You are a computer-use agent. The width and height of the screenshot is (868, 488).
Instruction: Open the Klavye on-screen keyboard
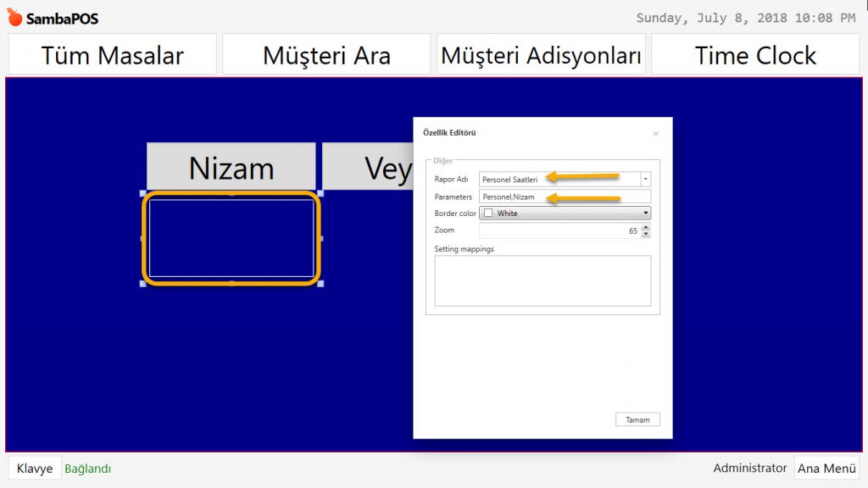pos(35,469)
